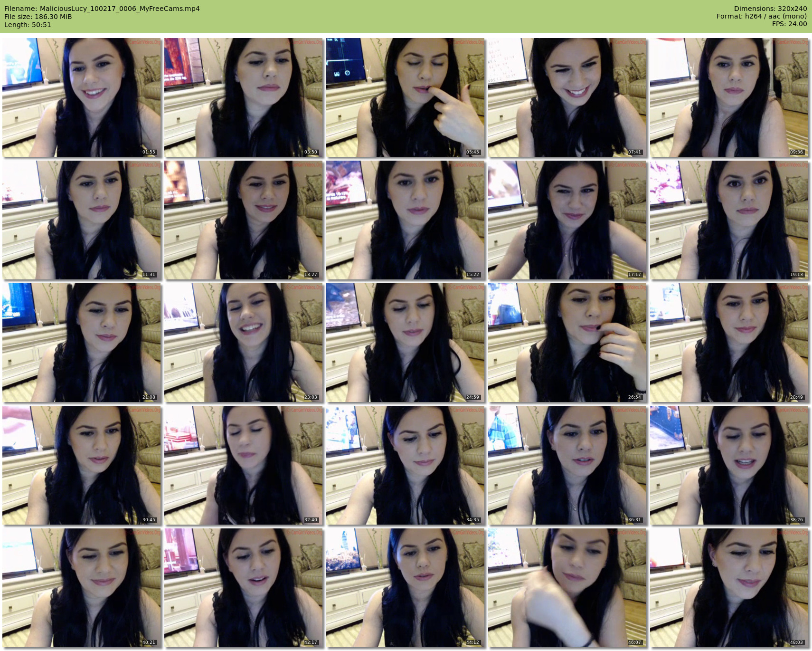812x651 pixels.
Task: Open the thumbnail timestamped 01:55
Action: [x=82, y=97]
